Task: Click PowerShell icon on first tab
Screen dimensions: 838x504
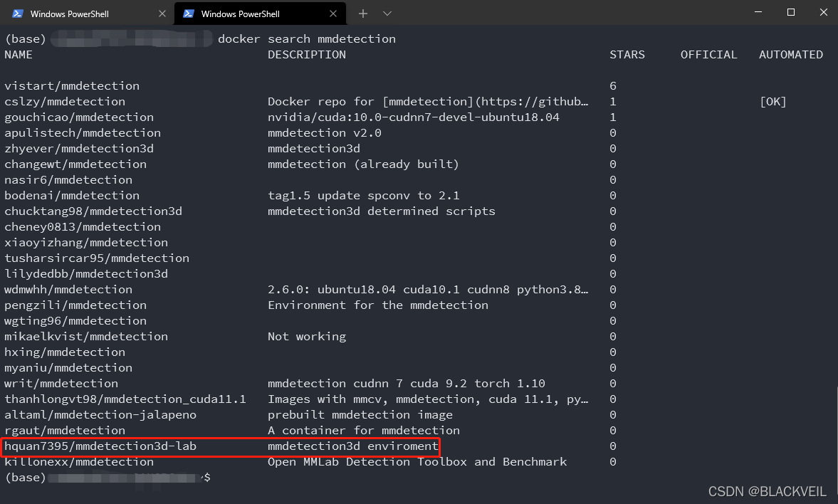Action: point(17,14)
